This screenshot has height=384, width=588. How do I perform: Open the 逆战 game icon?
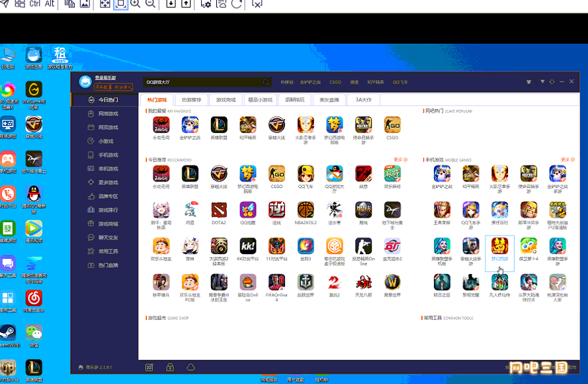(x=276, y=210)
